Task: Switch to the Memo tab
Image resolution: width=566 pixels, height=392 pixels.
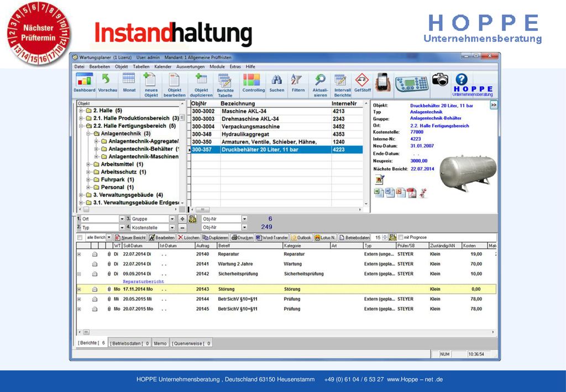Action: coord(160,343)
